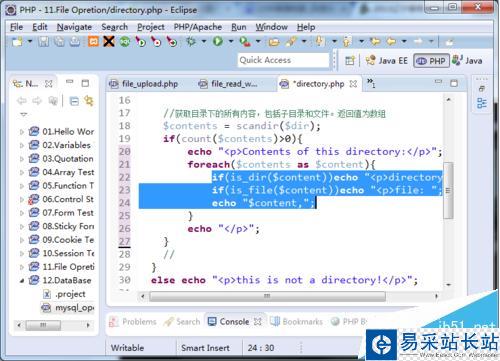Open the File menu
Viewport: 500px width, 361px height.
coord(16,27)
